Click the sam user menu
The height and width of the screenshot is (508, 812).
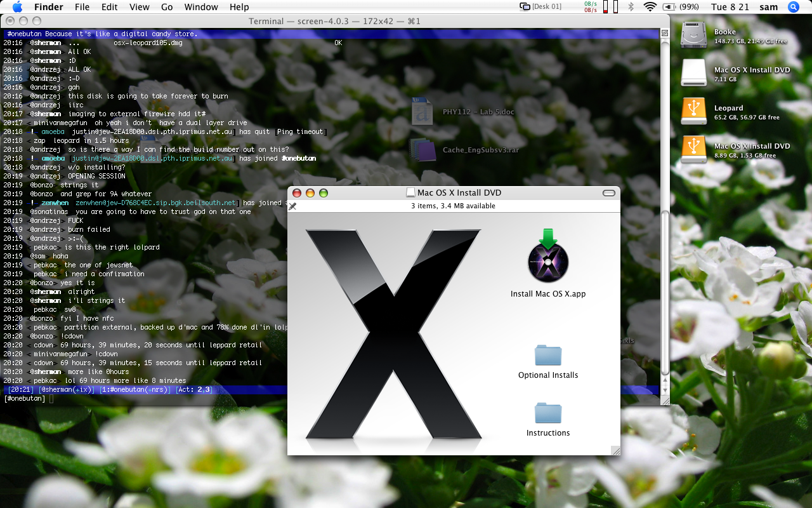(x=768, y=7)
